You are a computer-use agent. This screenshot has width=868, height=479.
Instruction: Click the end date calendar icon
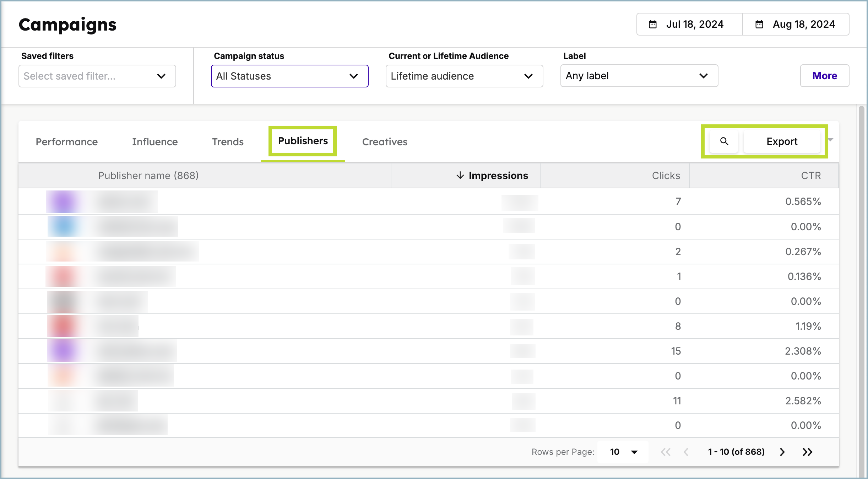click(x=759, y=24)
